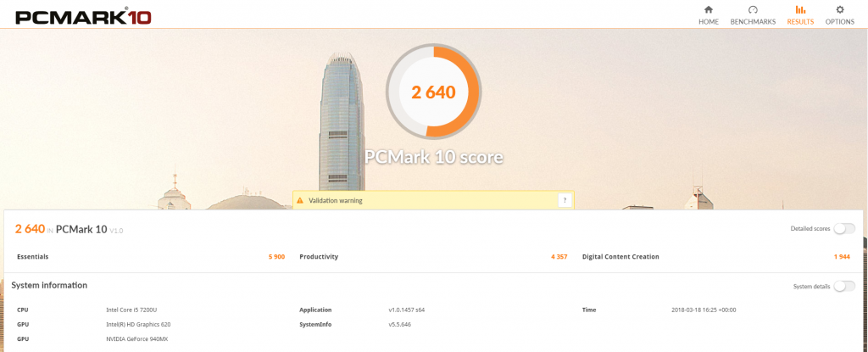
Task: Turn on the System details toggle
Action: click(844, 286)
